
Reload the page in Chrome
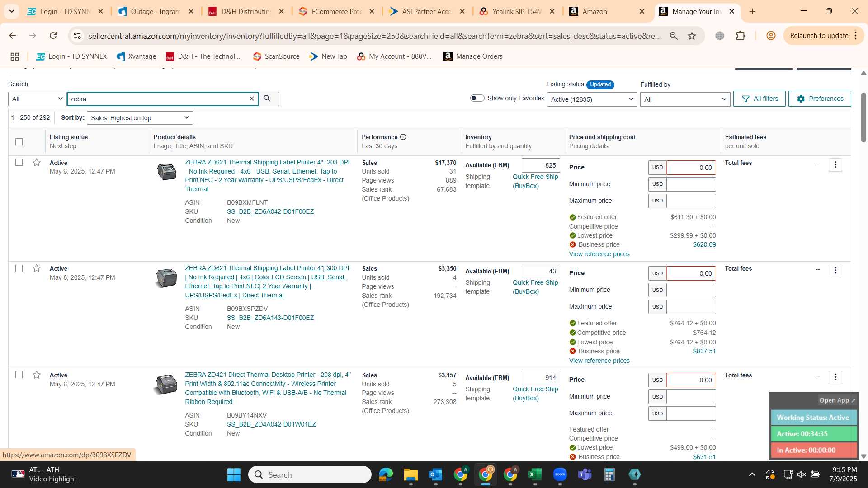pos(53,36)
